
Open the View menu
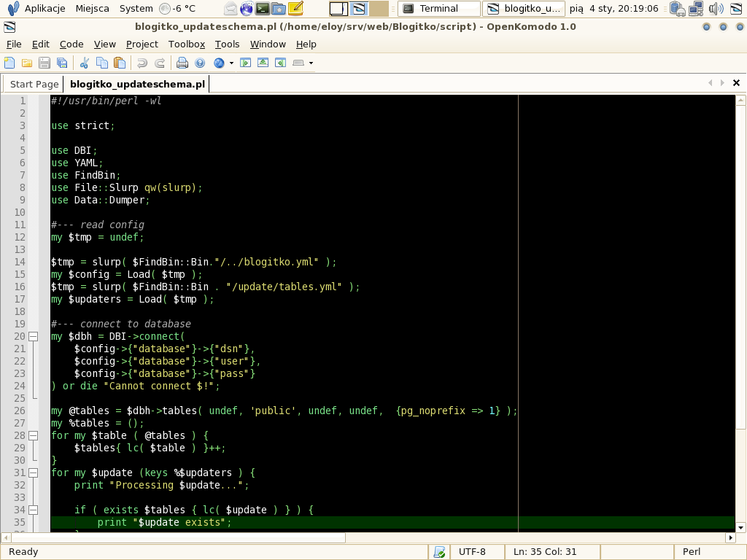tap(105, 44)
